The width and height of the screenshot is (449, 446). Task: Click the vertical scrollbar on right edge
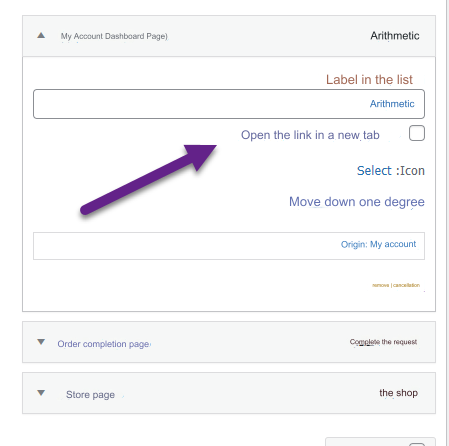(447, 223)
